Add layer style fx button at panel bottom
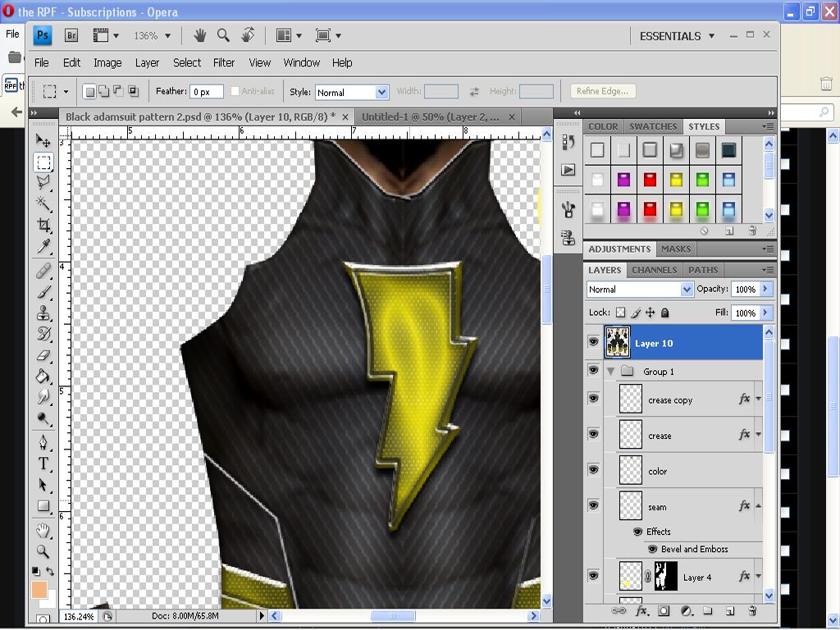Screen dimensions: 840x630 click(641, 611)
